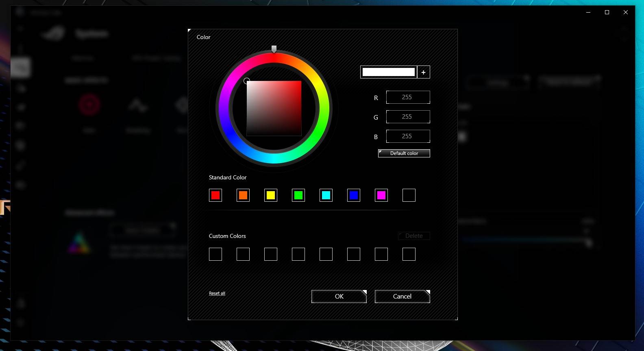
Task: Select the orange standard color swatch
Action: (243, 195)
